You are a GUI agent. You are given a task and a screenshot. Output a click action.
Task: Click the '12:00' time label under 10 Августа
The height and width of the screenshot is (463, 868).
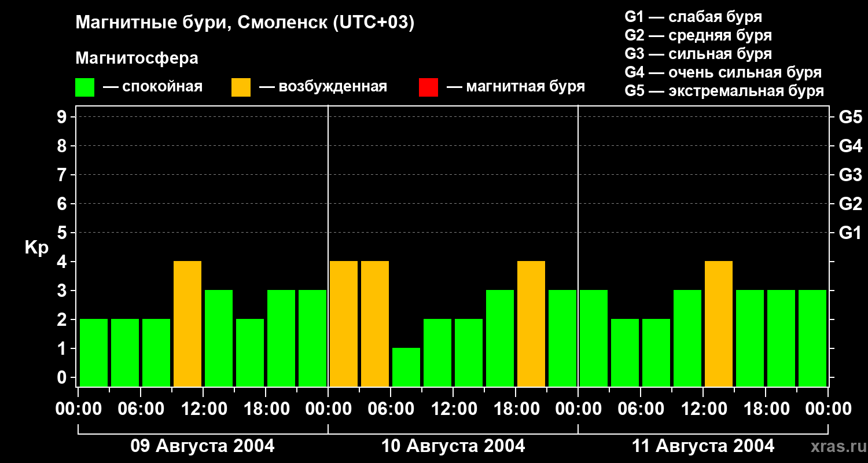click(x=454, y=409)
